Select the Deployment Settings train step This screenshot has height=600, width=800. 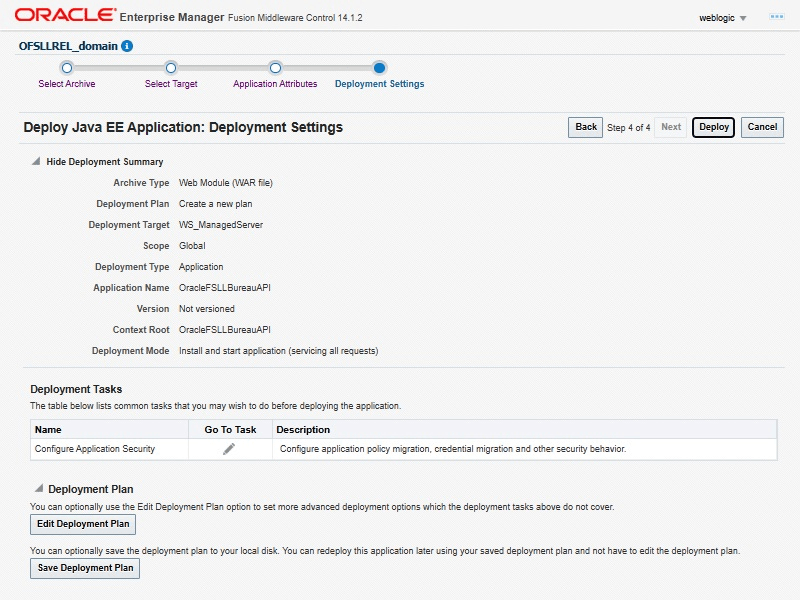click(379, 68)
